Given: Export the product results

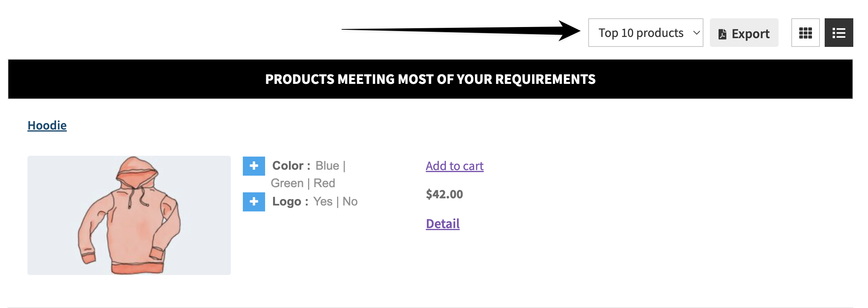Looking at the screenshot, I should [x=744, y=33].
